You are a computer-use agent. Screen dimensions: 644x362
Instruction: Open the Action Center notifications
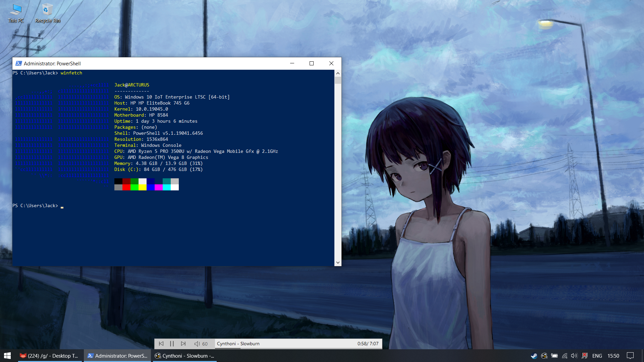point(630,356)
